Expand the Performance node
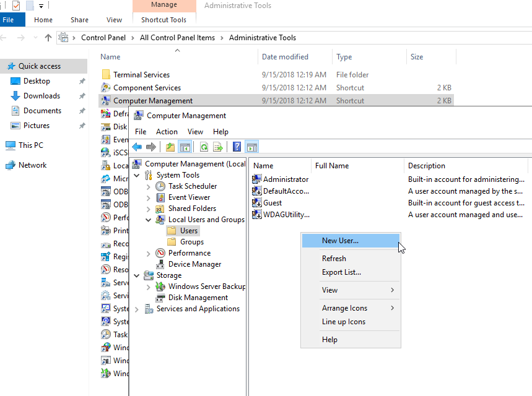This screenshot has width=532, height=396. pyautogui.click(x=148, y=253)
